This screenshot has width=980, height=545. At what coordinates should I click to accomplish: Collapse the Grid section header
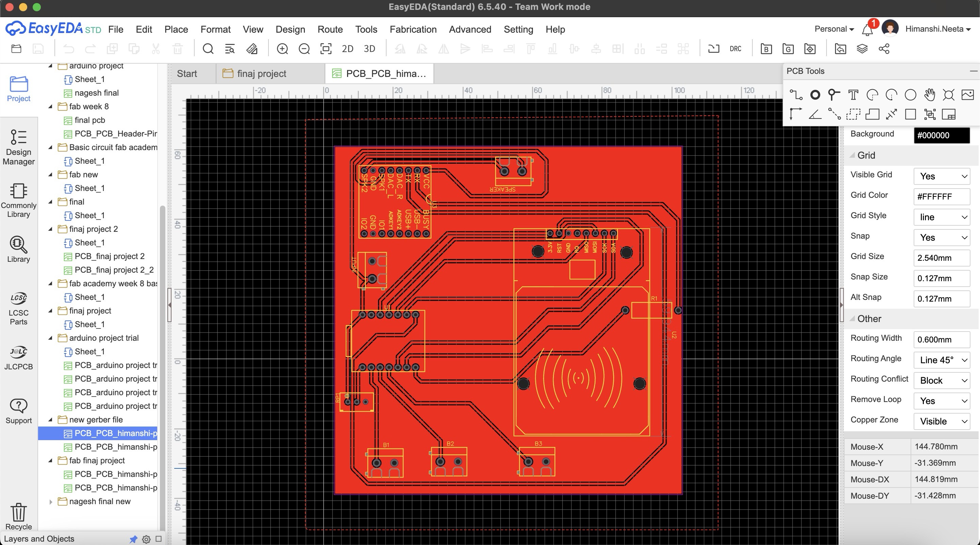tap(866, 155)
